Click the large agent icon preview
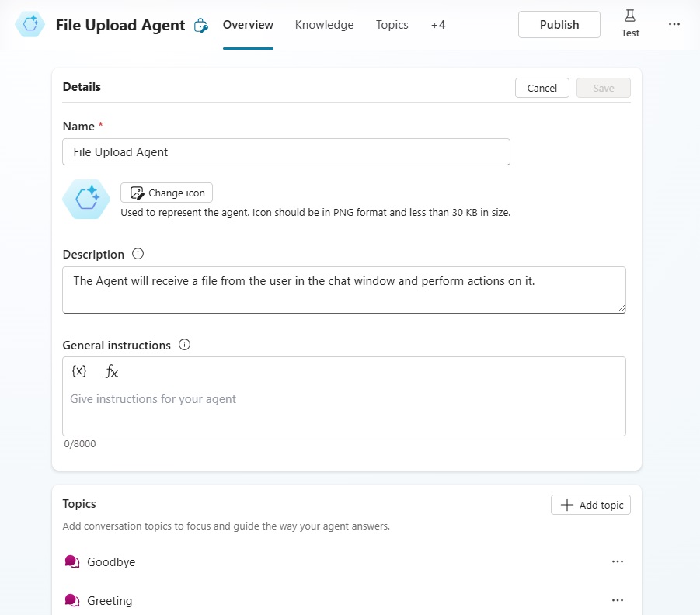Image resolution: width=700 pixels, height=615 pixels. [x=86, y=199]
